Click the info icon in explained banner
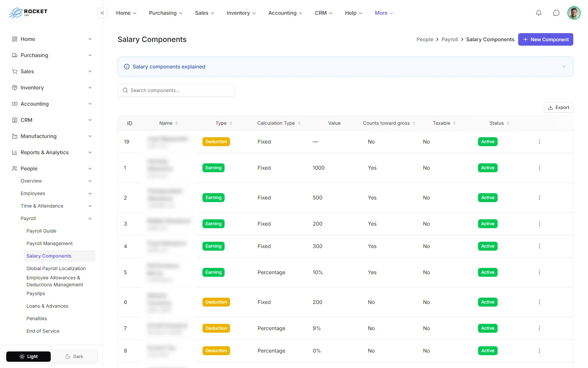The image size is (588, 368). point(127,67)
